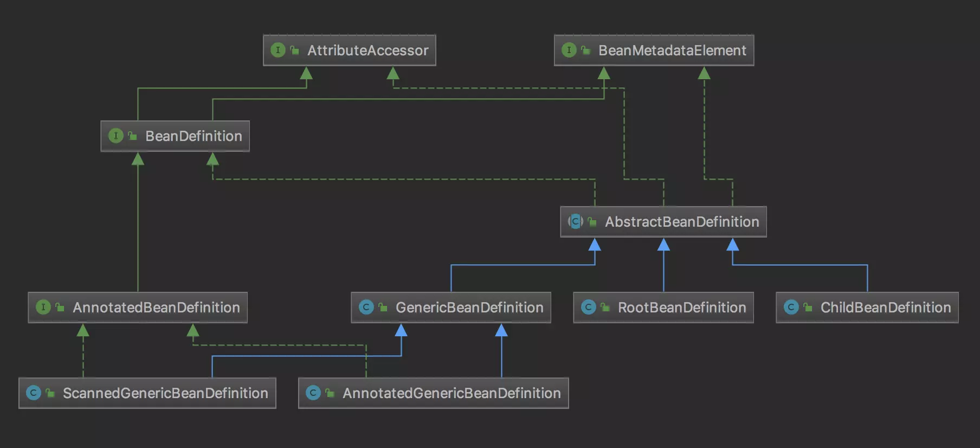Select the AnnotatedBeanDefinition node label
Image resolution: width=980 pixels, height=448 pixels.
click(156, 308)
